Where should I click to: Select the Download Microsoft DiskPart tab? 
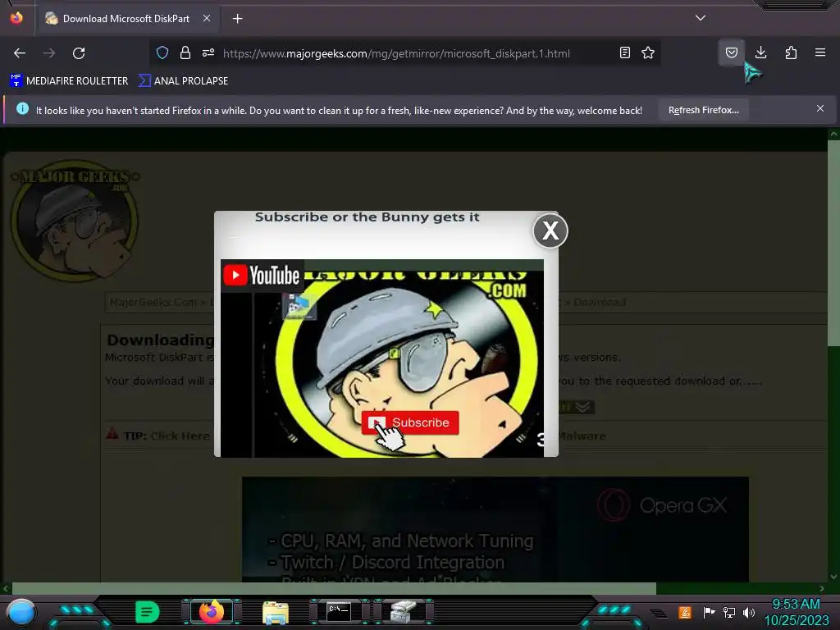pyautogui.click(x=127, y=18)
